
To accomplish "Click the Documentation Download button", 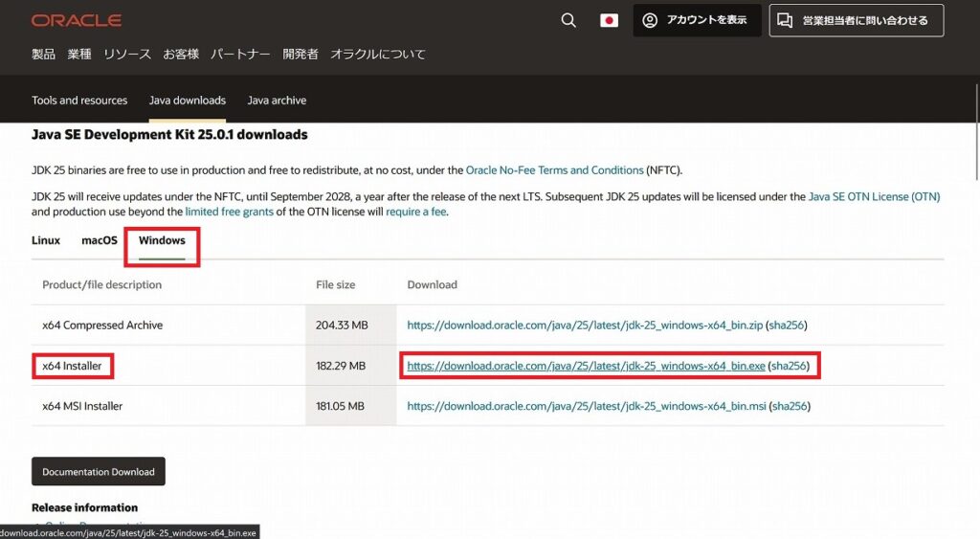I will [99, 472].
